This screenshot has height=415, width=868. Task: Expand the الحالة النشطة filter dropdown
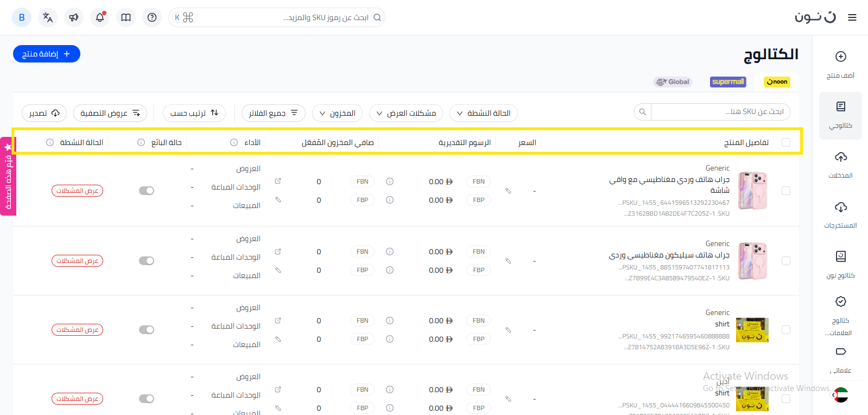[483, 113]
